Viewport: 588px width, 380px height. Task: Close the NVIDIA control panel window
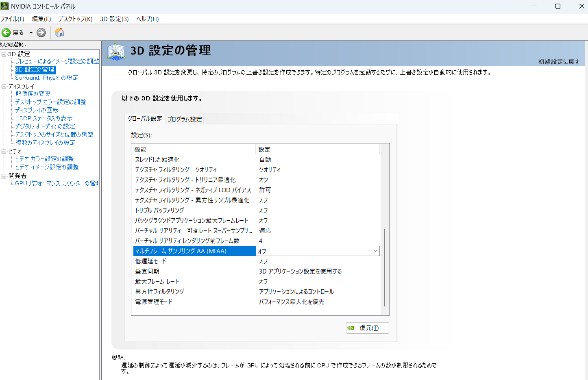coord(581,6)
